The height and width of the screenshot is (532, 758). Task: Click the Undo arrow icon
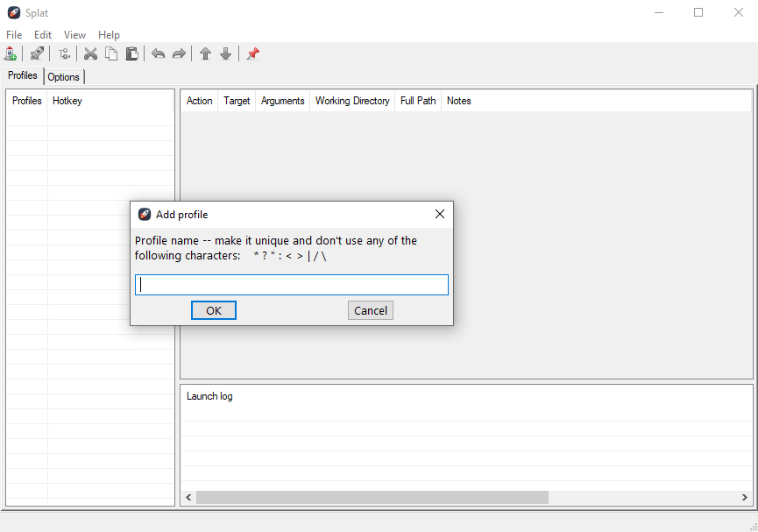tap(159, 53)
